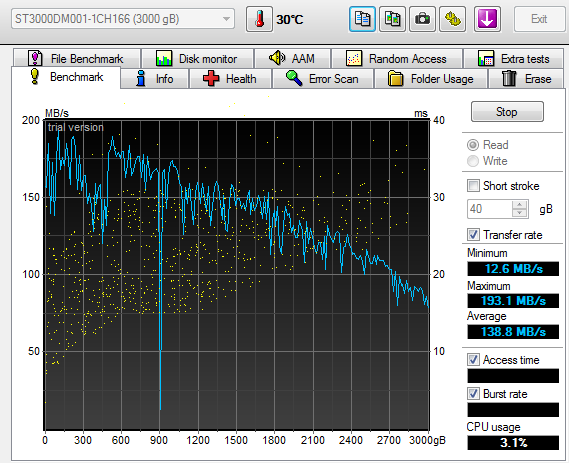Increase short stroke value with up arrow
Image resolution: width=569 pixels, height=463 pixels.
[520, 205]
